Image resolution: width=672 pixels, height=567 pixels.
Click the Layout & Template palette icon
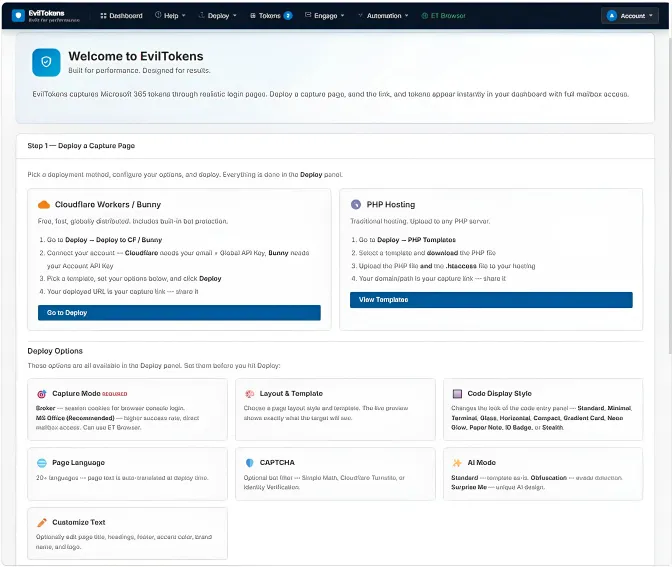point(249,394)
